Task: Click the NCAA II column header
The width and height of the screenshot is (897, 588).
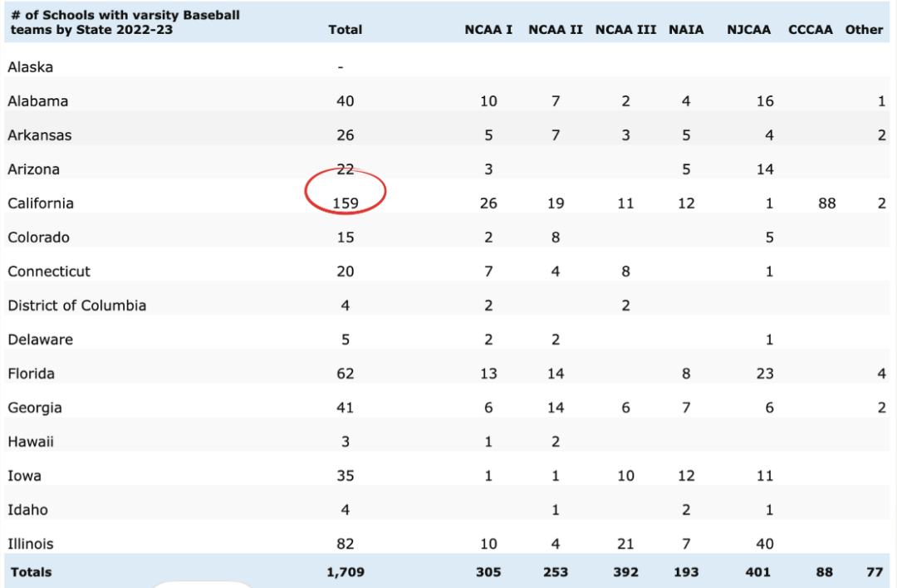Action: (556, 30)
